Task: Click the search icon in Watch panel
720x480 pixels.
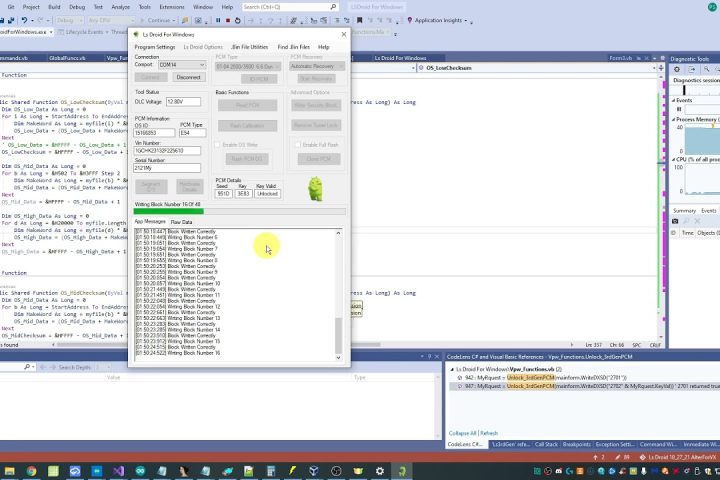Action: point(27,367)
